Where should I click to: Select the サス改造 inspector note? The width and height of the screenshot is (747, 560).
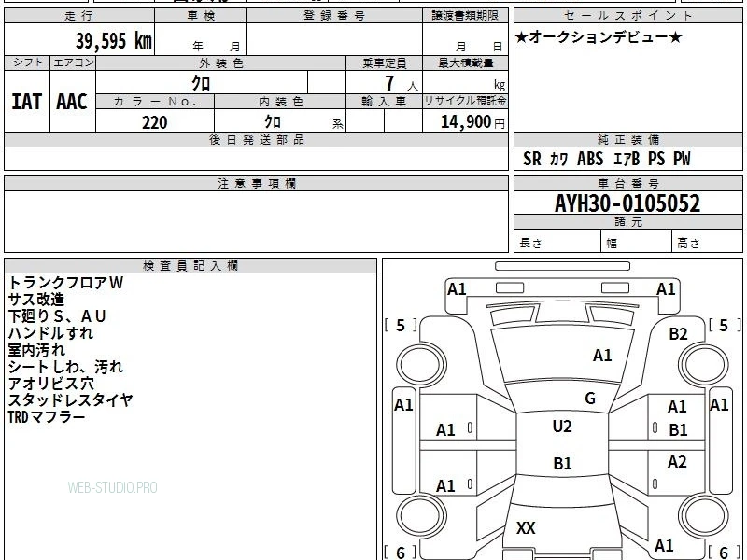tap(36, 300)
